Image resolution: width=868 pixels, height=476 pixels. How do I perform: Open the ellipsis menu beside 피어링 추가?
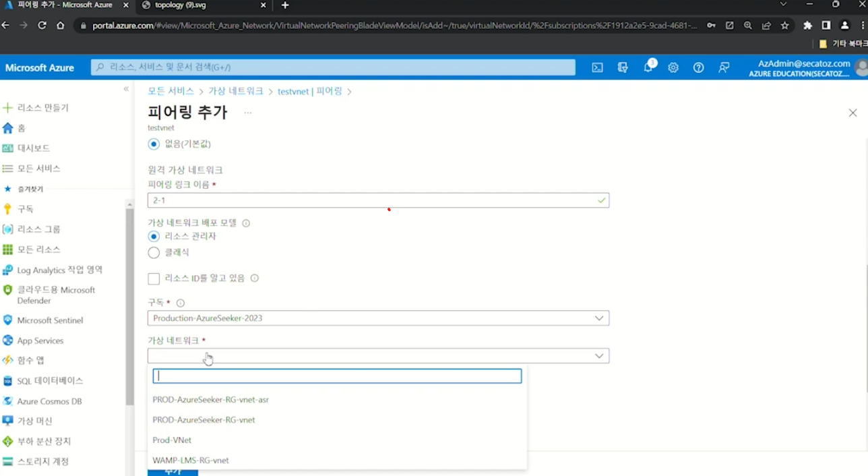click(x=248, y=113)
